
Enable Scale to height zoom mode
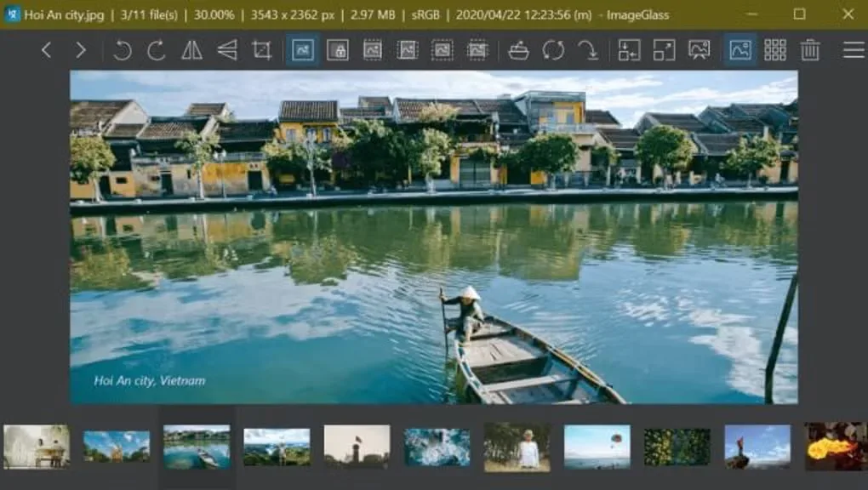coord(408,50)
